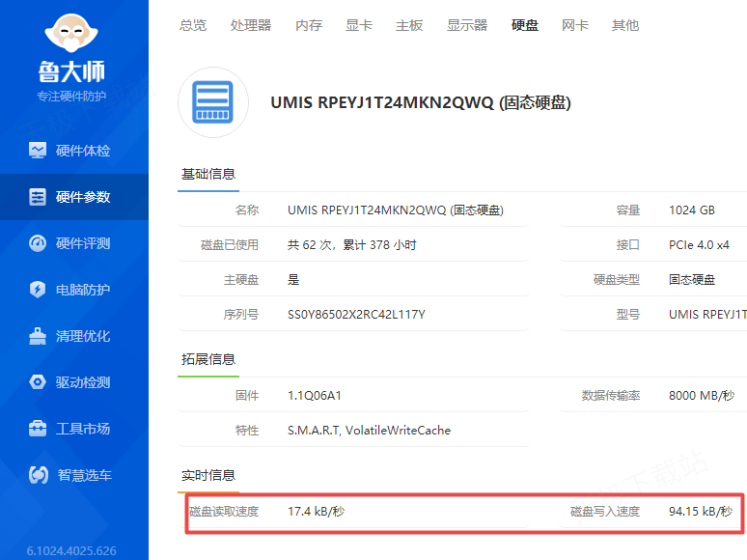747x560 pixels.
Task: Switch to the 显卡 tab
Action: [359, 25]
